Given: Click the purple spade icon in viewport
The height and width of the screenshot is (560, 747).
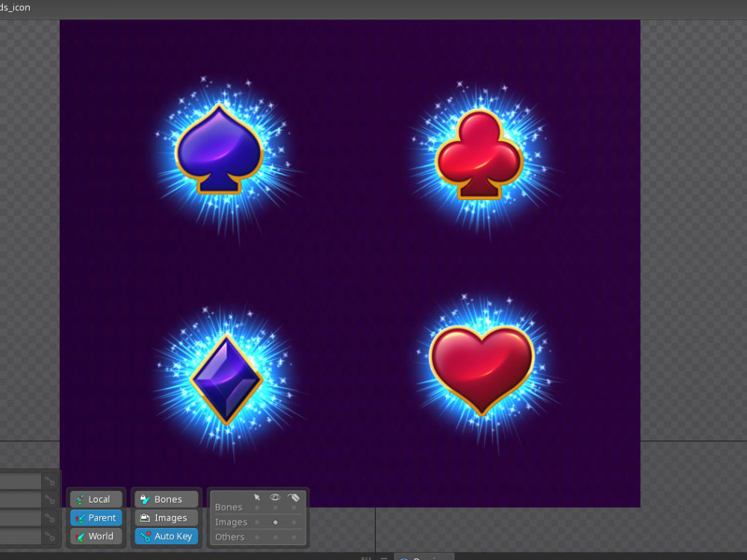Looking at the screenshot, I should click(x=219, y=149).
